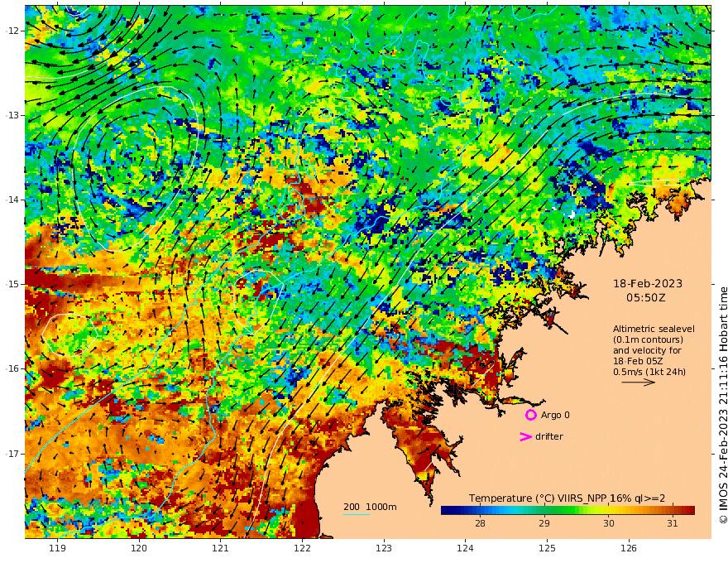728x563 pixels.
Task: Click the temperature color bar near 31
Action: pos(673,511)
